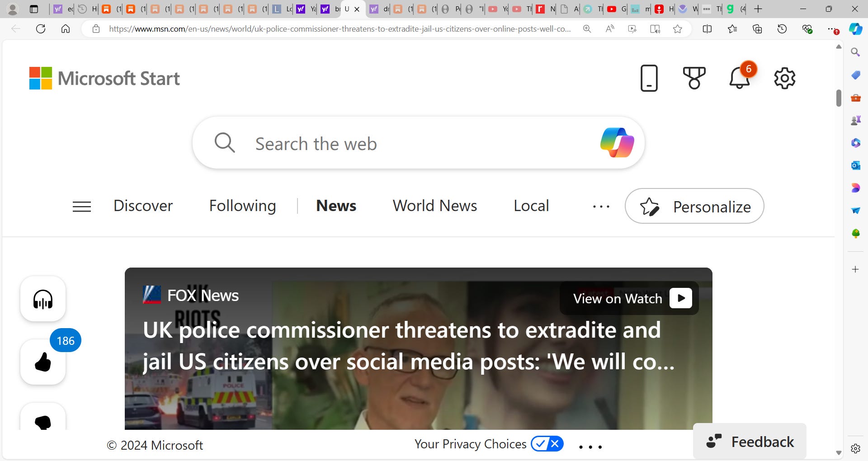Open Microsoft 365 in sidebar
Image resolution: width=868 pixels, height=461 pixels.
[855, 143]
